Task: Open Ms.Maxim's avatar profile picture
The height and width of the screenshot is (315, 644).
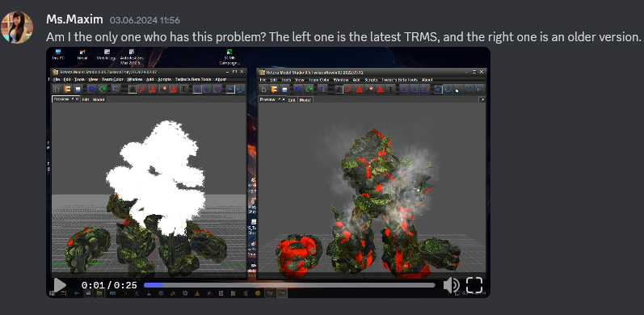Action: [x=17, y=27]
